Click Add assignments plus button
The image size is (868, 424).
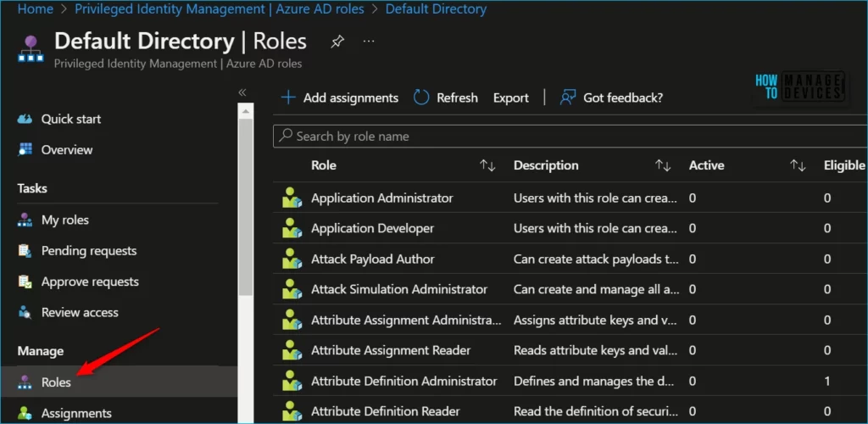click(x=340, y=98)
